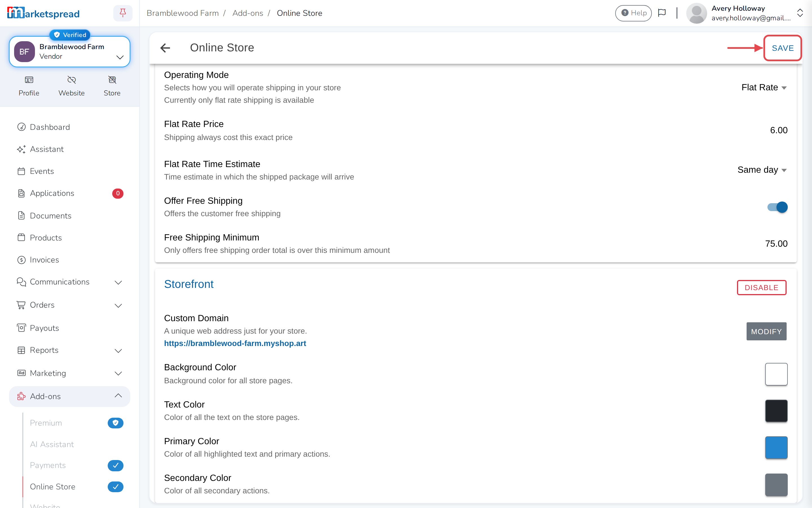The image size is (812, 508).
Task: Click the Marketspread logo
Action: [x=43, y=13]
